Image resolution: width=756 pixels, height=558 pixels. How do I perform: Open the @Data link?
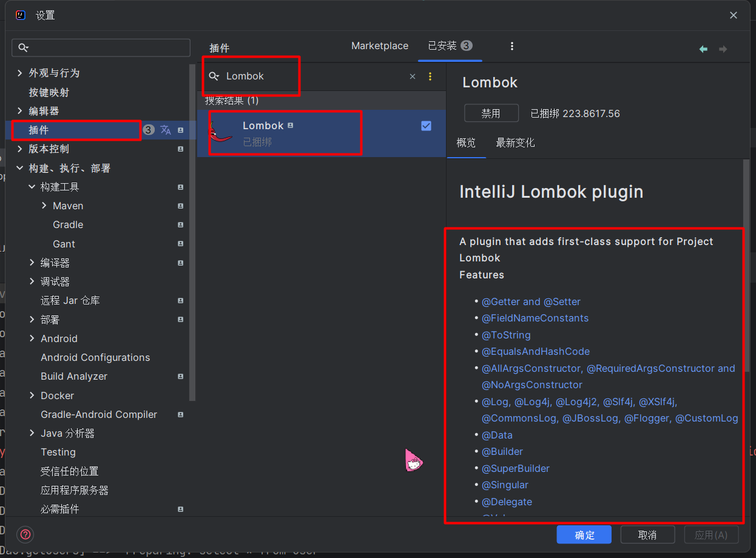tap(497, 435)
